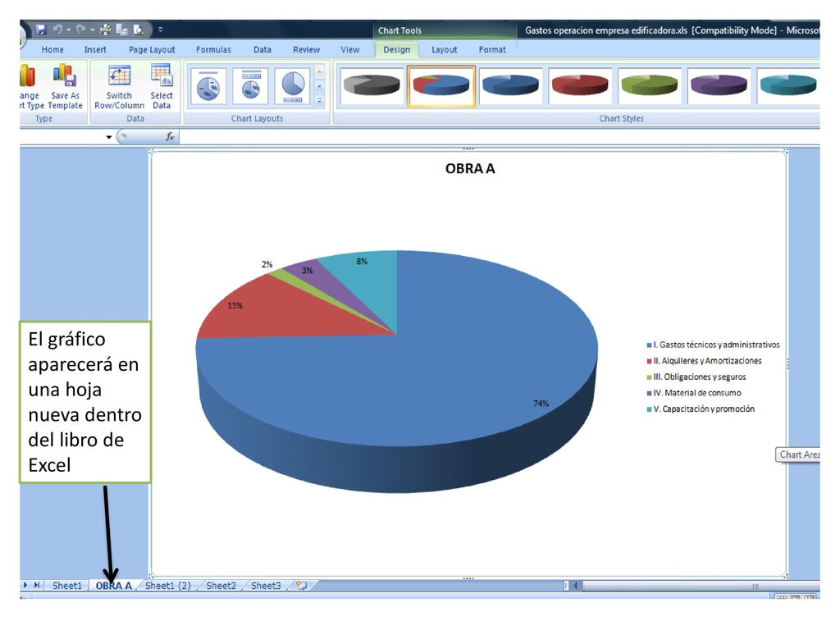Viewport: 840px width, 630px height.
Task: Apply the third pie chart layout with bottom legend
Action: (293, 85)
